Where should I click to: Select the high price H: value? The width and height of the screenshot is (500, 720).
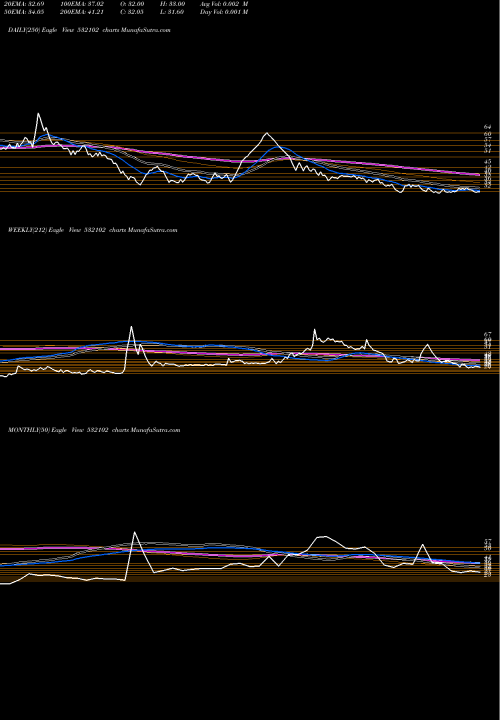[x=171, y=4]
